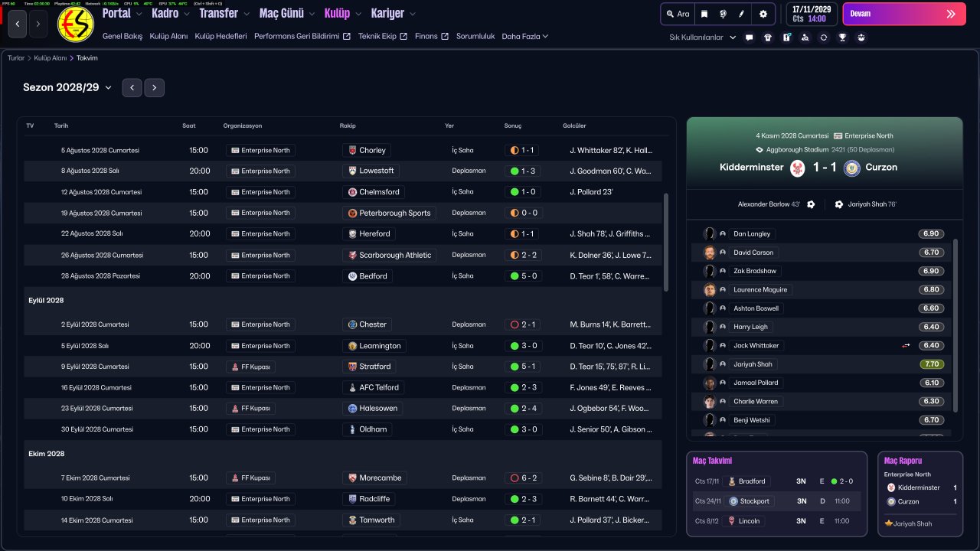Open the Kulüp Hedefleri tab

[220, 37]
